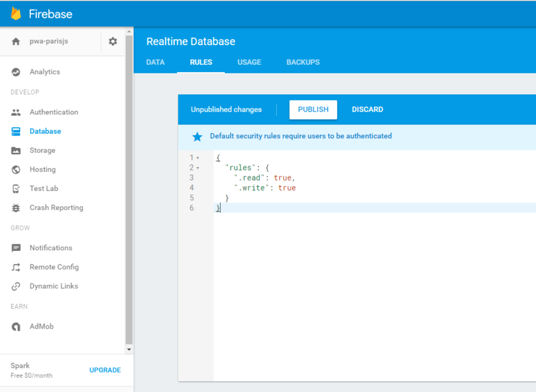Screen dimensions: 536x392
Task: Click the Crash Reporting bug icon
Action: pos(16,208)
